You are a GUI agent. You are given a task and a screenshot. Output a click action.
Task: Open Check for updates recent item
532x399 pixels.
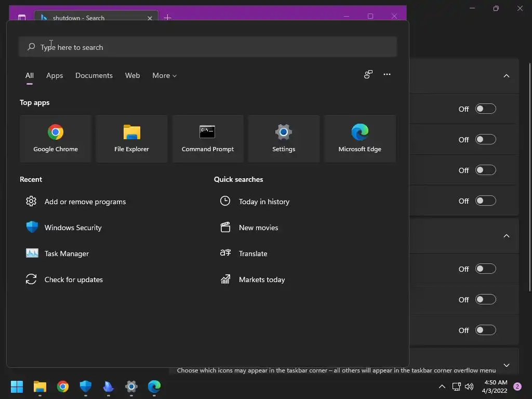(64, 280)
